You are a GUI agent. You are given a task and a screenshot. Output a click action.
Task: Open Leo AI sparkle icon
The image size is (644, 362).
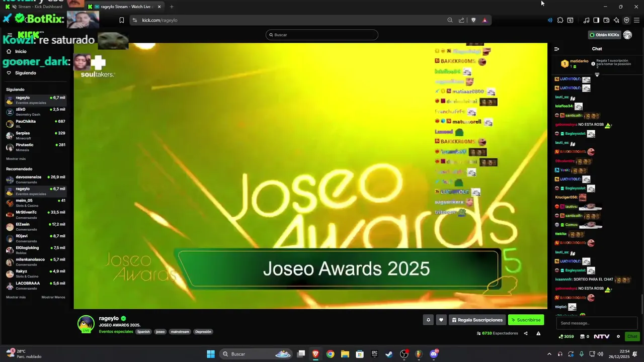pyautogui.click(x=616, y=20)
